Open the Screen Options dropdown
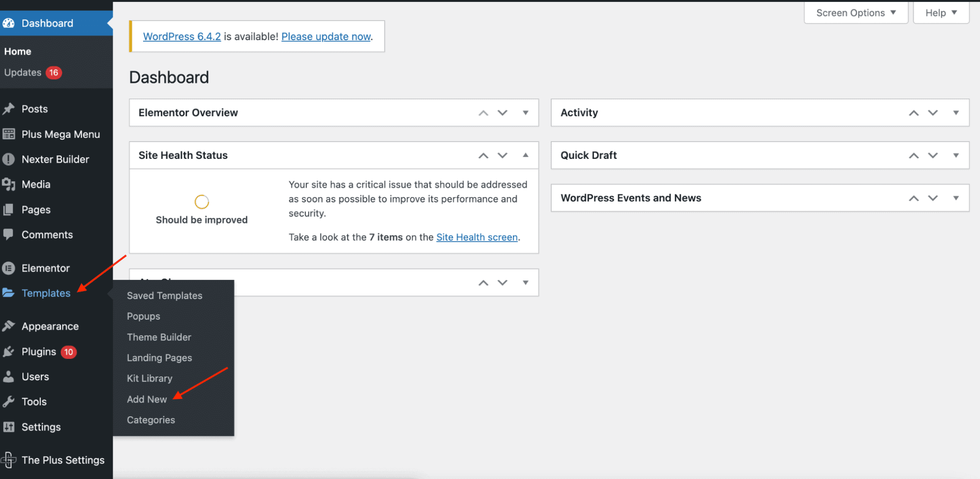Screen dimensions: 980x479 [856, 13]
